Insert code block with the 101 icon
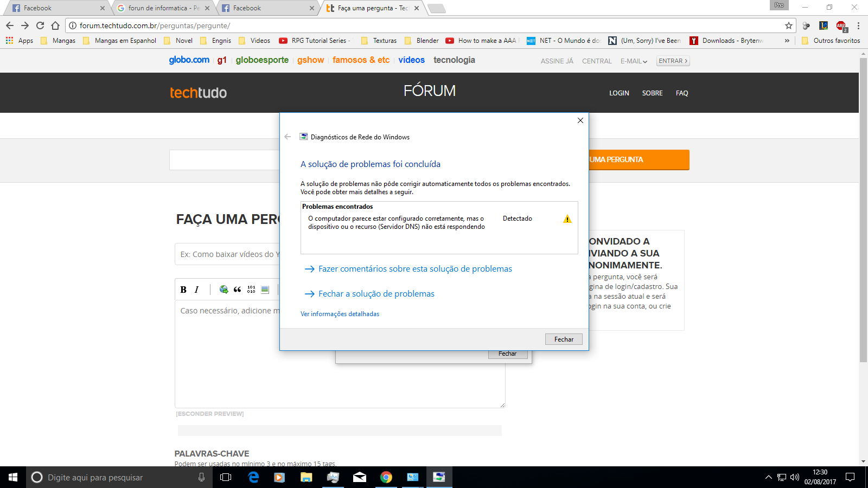 pyautogui.click(x=251, y=290)
